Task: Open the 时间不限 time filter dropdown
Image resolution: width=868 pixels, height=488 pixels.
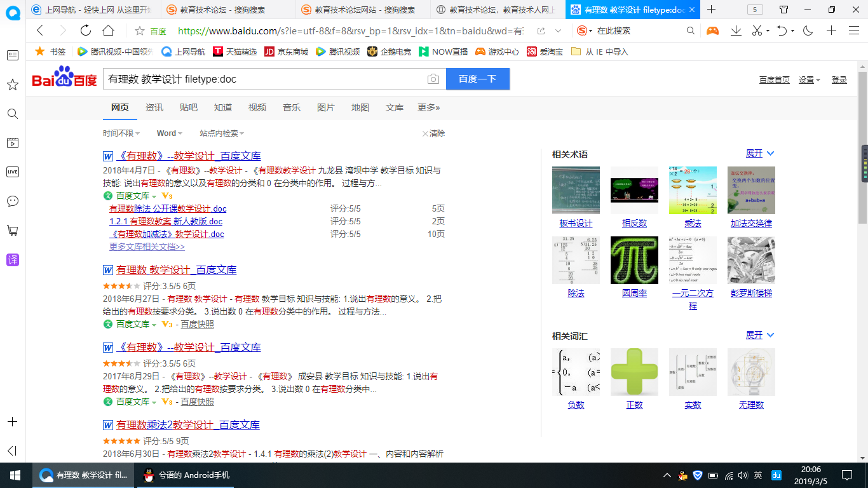Action: (x=121, y=133)
